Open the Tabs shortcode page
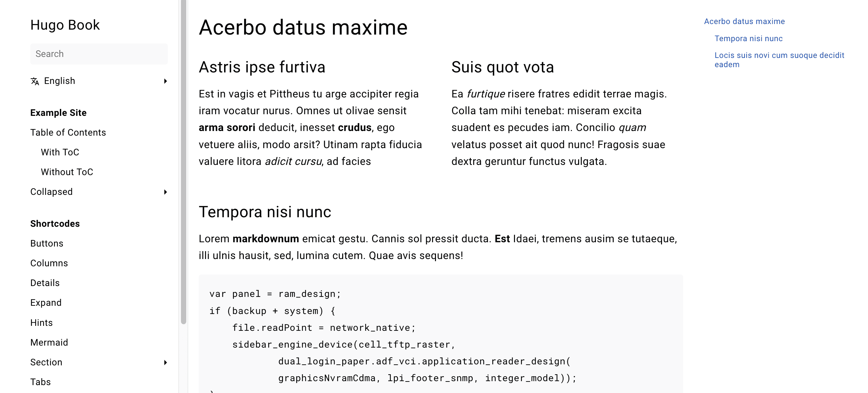The width and height of the screenshot is (868, 393). click(40, 382)
